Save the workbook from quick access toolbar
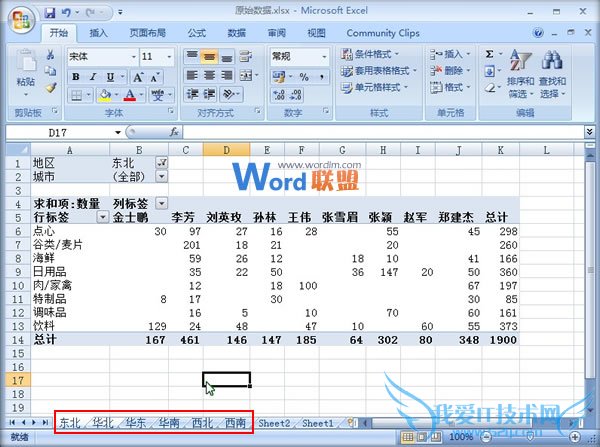Image resolution: width=600 pixels, height=447 pixels. (50, 13)
